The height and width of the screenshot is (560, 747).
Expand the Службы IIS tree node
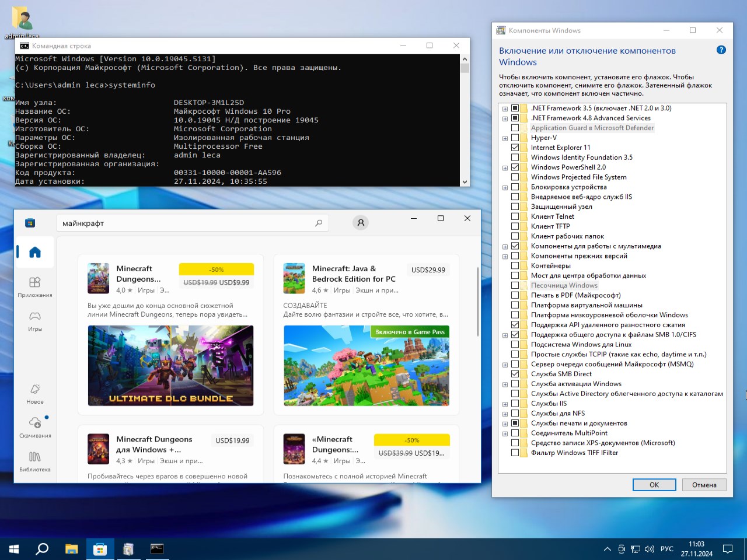pos(505,404)
